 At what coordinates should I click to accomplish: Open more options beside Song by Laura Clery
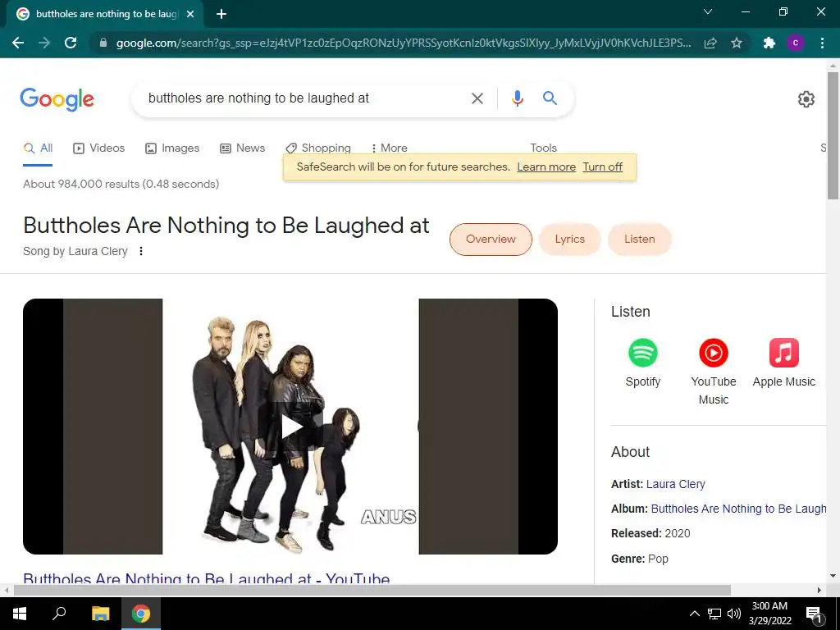[x=141, y=251]
